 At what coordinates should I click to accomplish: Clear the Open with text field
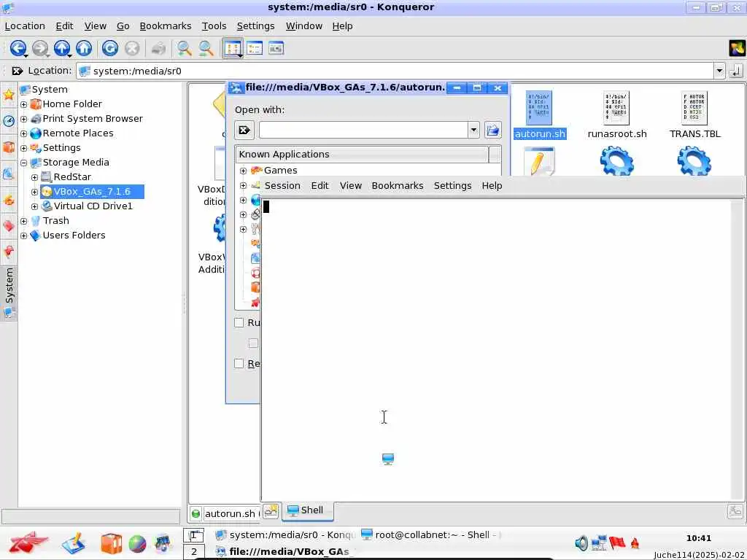coord(244,130)
